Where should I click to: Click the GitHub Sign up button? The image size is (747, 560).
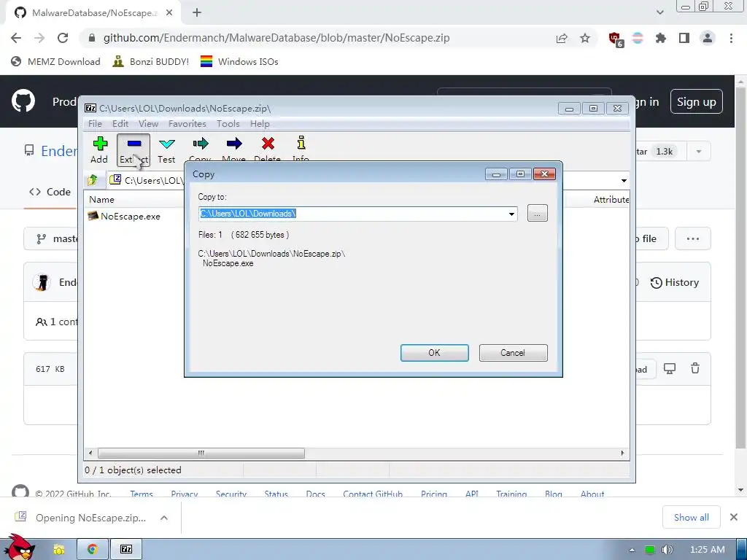(x=696, y=102)
